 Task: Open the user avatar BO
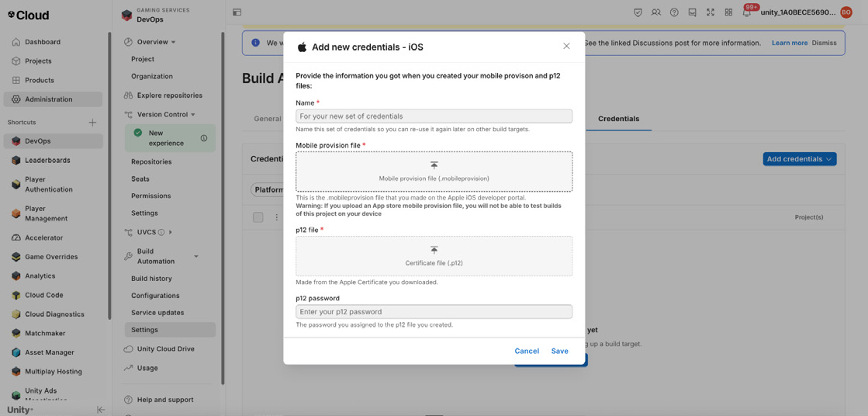pyautogui.click(x=846, y=12)
